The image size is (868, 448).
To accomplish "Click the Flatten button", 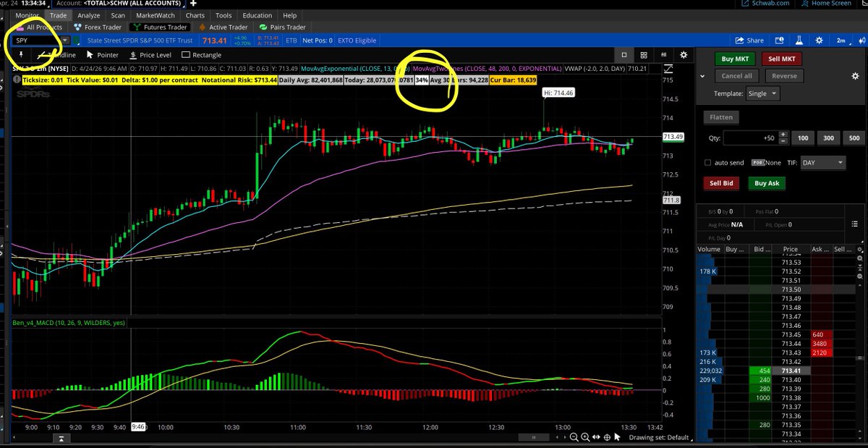I will (x=720, y=117).
